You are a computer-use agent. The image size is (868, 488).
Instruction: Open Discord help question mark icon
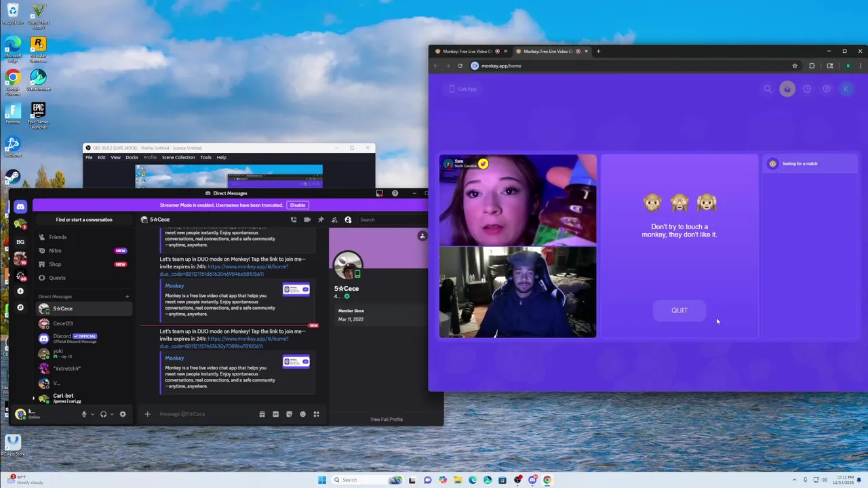[x=395, y=193]
